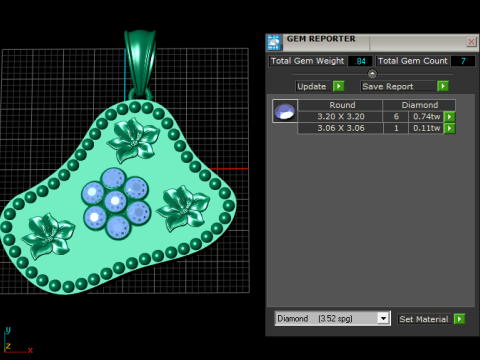Select the pendant bail at the top

140,63
